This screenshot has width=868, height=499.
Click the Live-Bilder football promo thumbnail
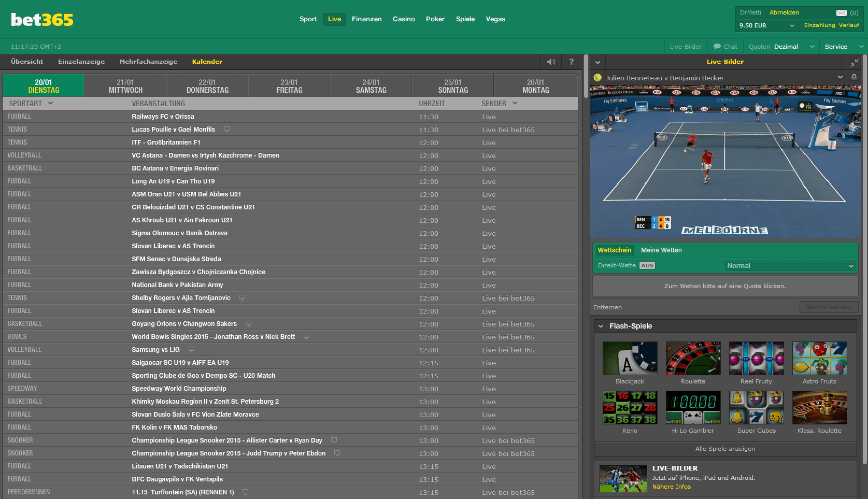[x=623, y=478]
